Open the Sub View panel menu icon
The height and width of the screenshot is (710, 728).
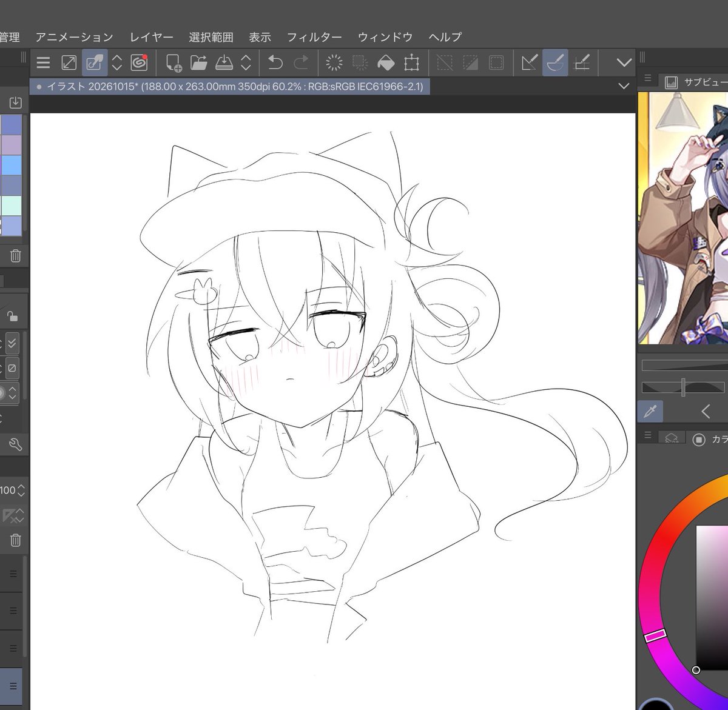pos(648,79)
